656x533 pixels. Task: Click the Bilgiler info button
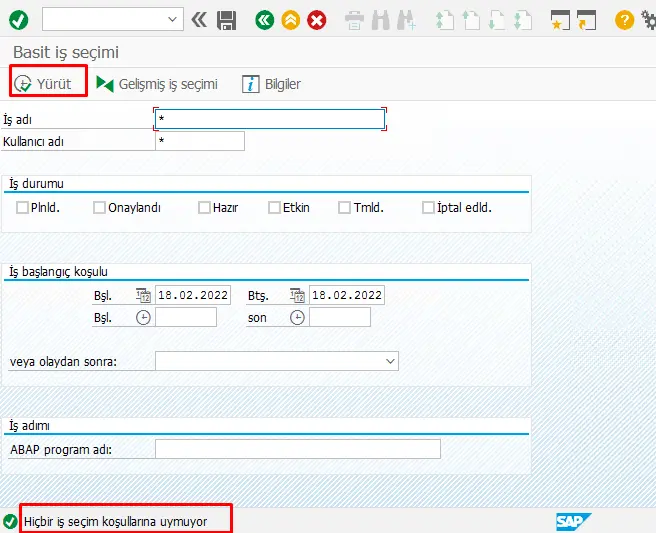tap(271, 84)
